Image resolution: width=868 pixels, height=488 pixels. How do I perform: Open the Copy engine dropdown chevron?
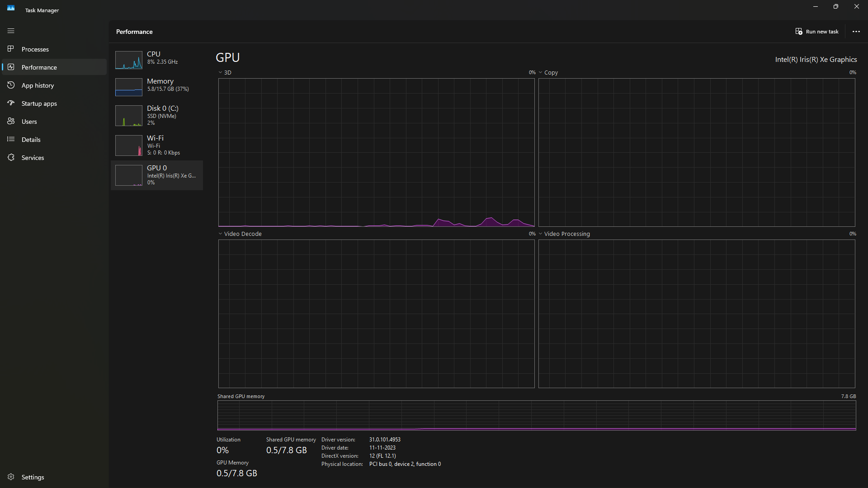tap(540, 72)
